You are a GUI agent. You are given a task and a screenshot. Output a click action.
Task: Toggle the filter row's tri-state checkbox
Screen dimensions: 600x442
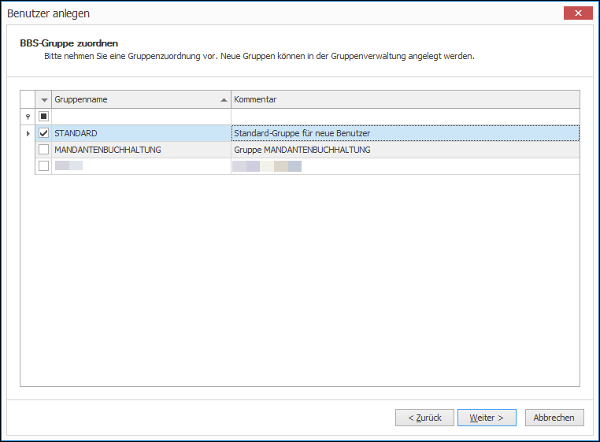pos(44,116)
